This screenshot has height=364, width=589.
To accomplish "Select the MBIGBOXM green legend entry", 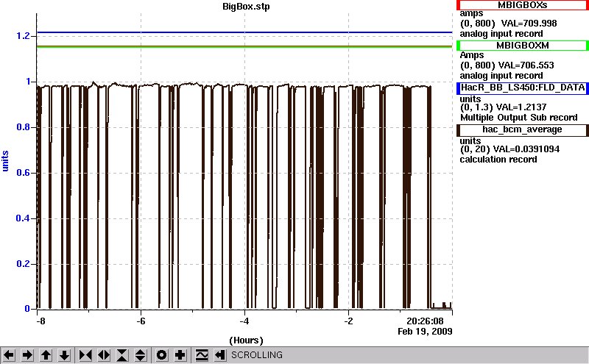I will [x=523, y=46].
